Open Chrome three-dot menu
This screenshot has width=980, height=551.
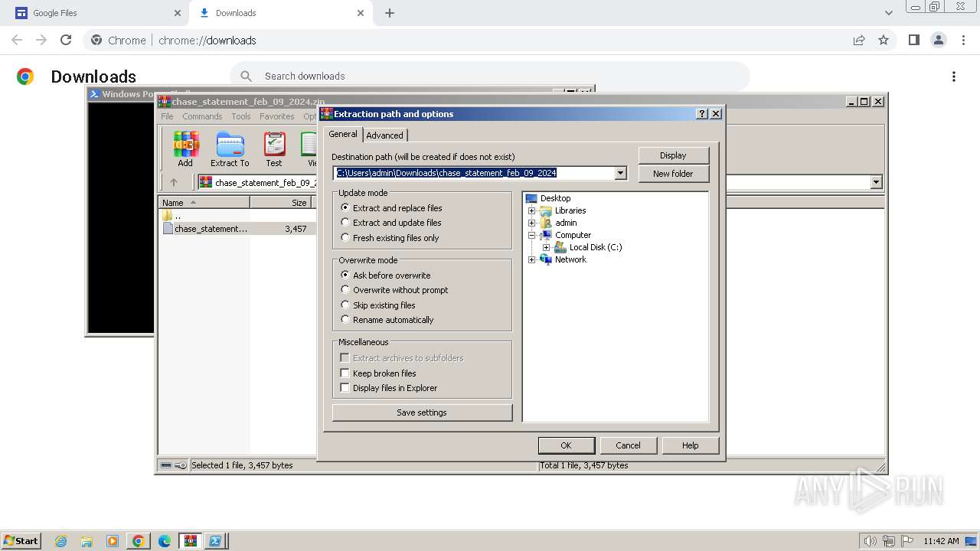pos(963,40)
